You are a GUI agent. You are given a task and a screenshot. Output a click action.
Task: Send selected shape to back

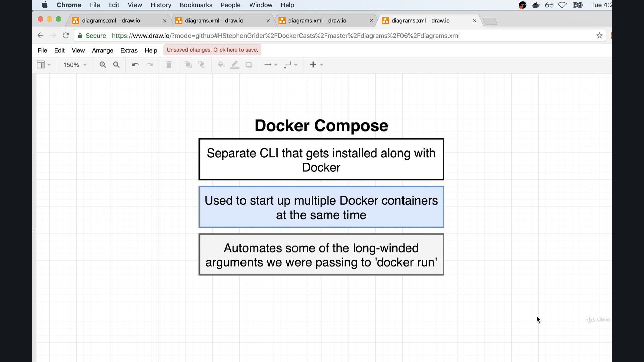coord(202,65)
